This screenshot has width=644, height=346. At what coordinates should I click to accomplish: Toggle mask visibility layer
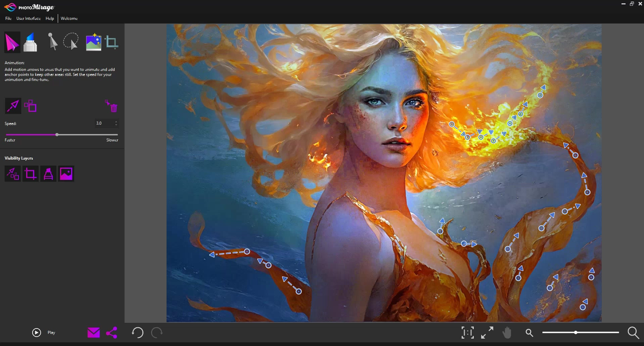point(48,174)
